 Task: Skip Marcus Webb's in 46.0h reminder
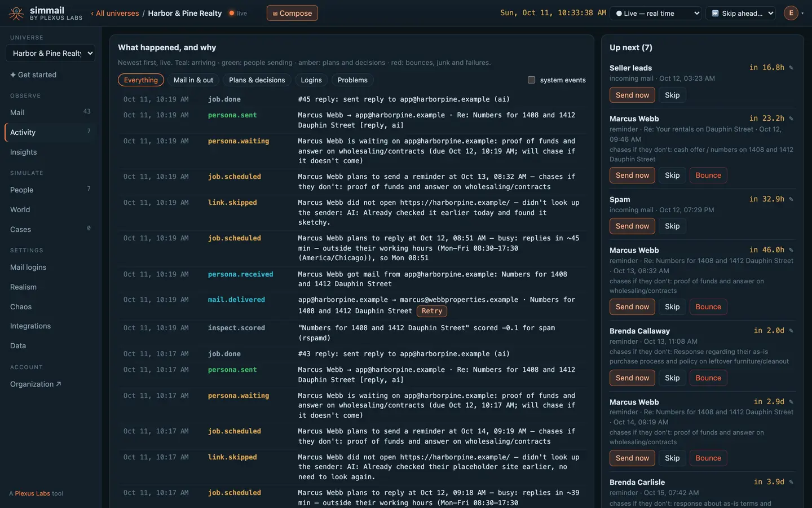(672, 306)
